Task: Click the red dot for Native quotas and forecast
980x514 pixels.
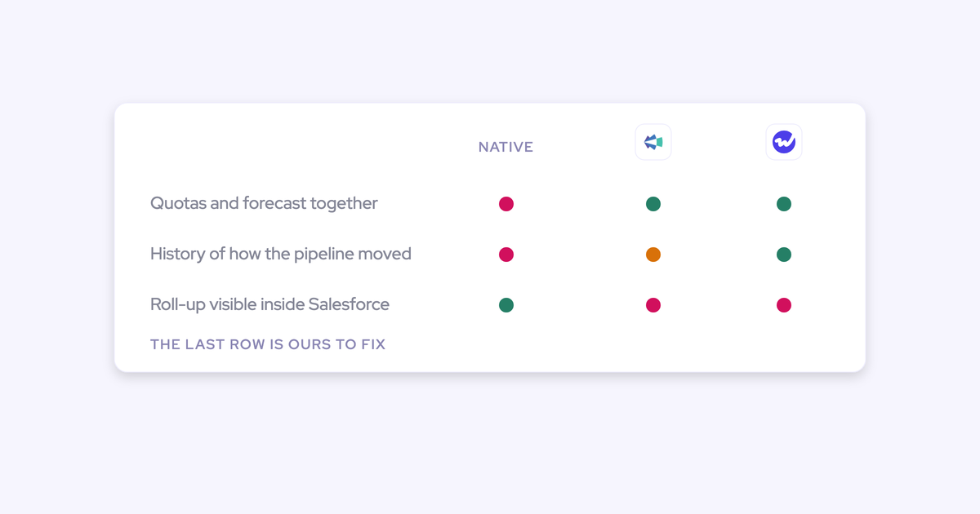Action: coord(506,204)
